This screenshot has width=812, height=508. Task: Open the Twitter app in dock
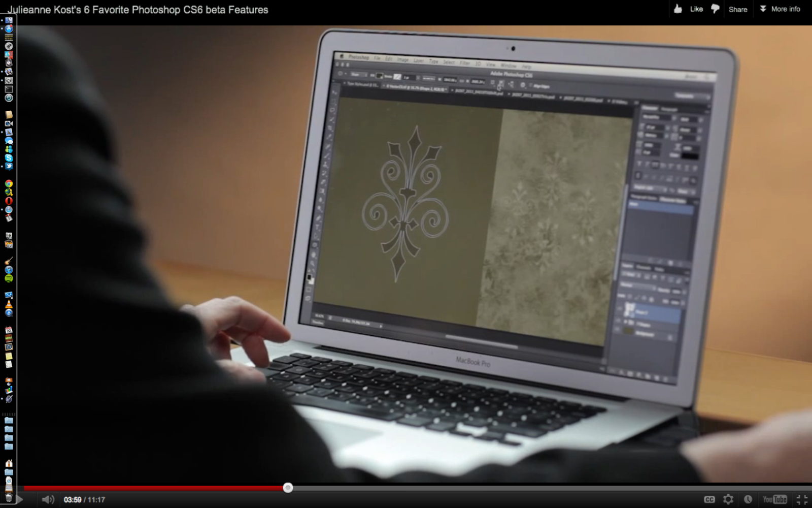click(9, 166)
